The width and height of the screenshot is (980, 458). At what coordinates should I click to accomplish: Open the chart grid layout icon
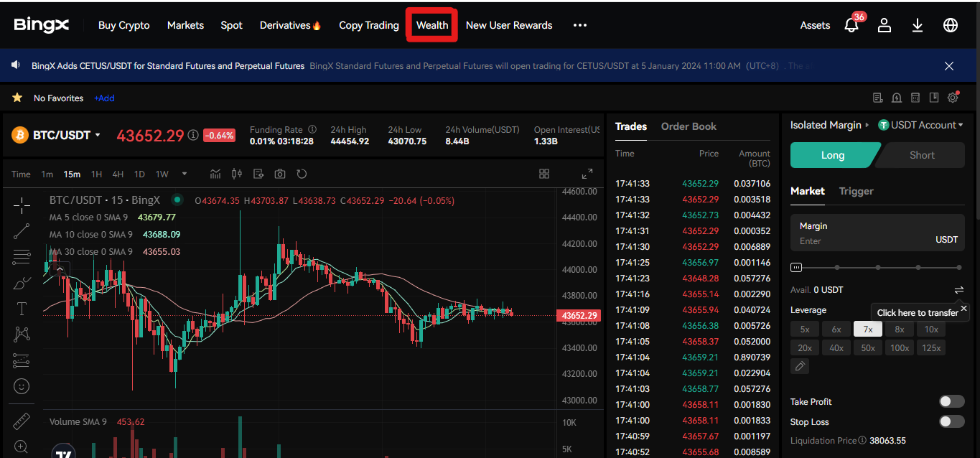(x=544, y=174)
